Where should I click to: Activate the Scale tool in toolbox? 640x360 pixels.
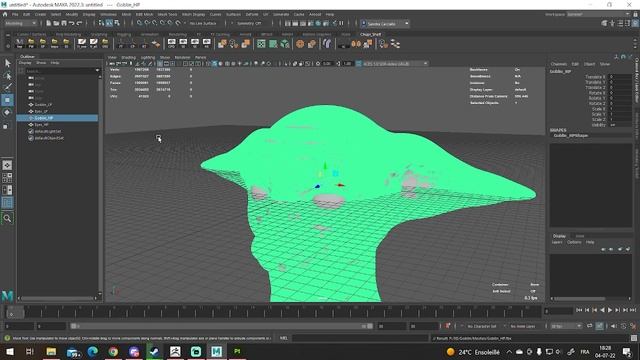6,127
